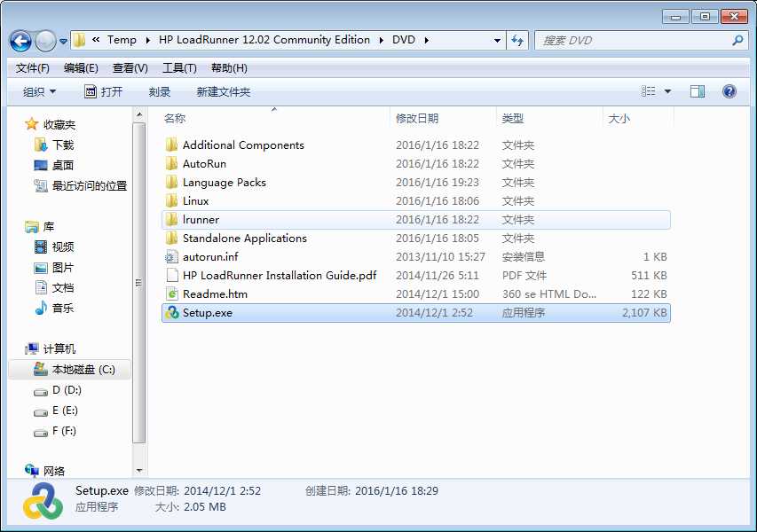The width and height of the screenshot is (757, 532).
Task: Select the E (E:) drive
Action: [56, 411]
